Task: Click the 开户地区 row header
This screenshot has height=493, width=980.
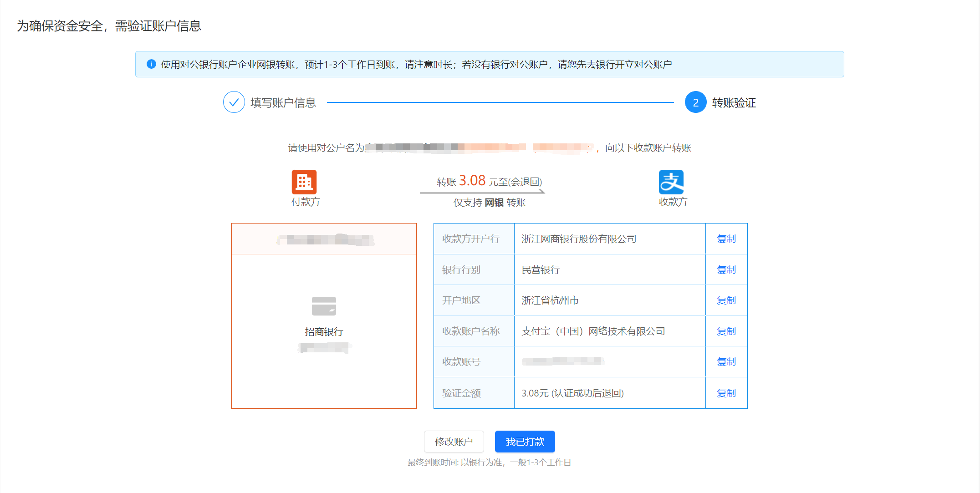Action: [474, 300]
